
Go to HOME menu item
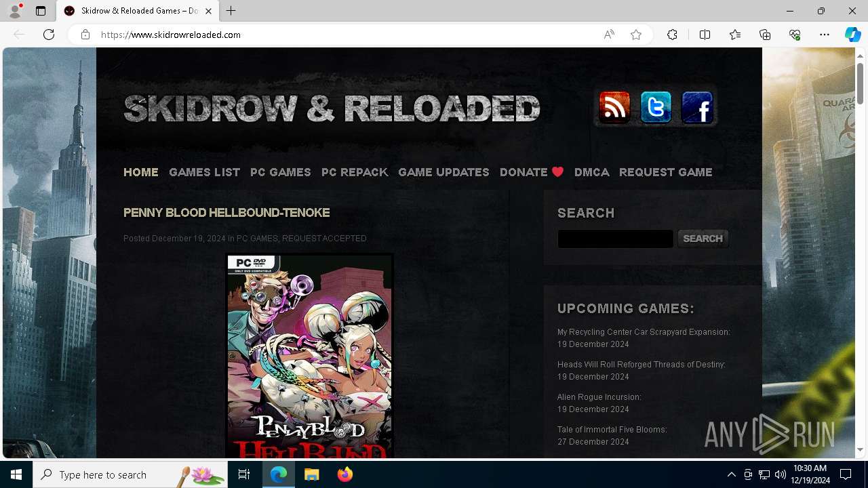[x=141, y=172]
